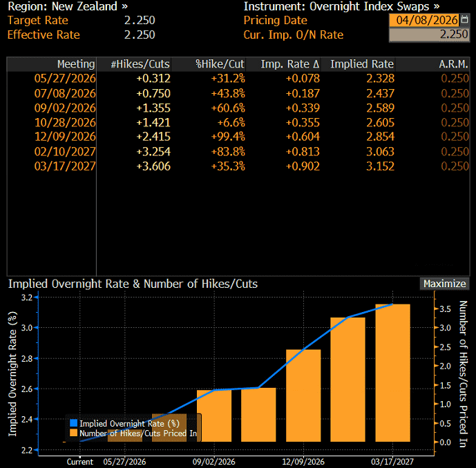Select the Imp. Rate Δ column header
The image size is (476, 468).
click(290, 64)
